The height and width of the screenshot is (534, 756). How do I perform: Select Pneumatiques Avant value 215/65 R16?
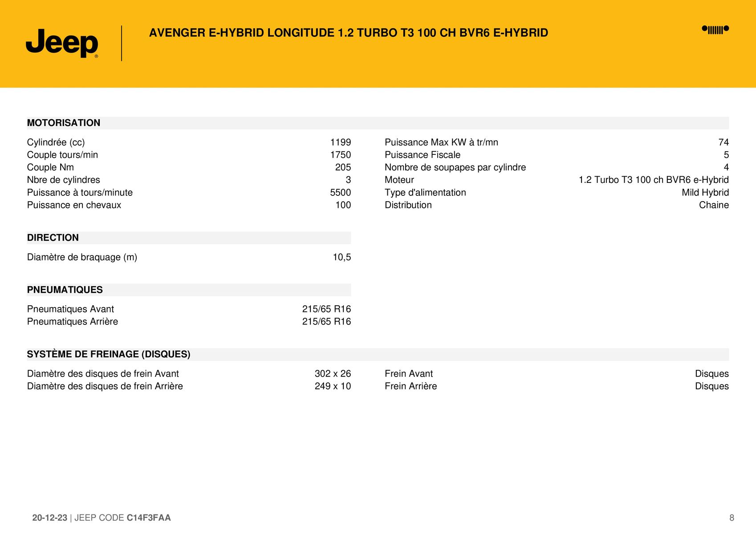327,309
